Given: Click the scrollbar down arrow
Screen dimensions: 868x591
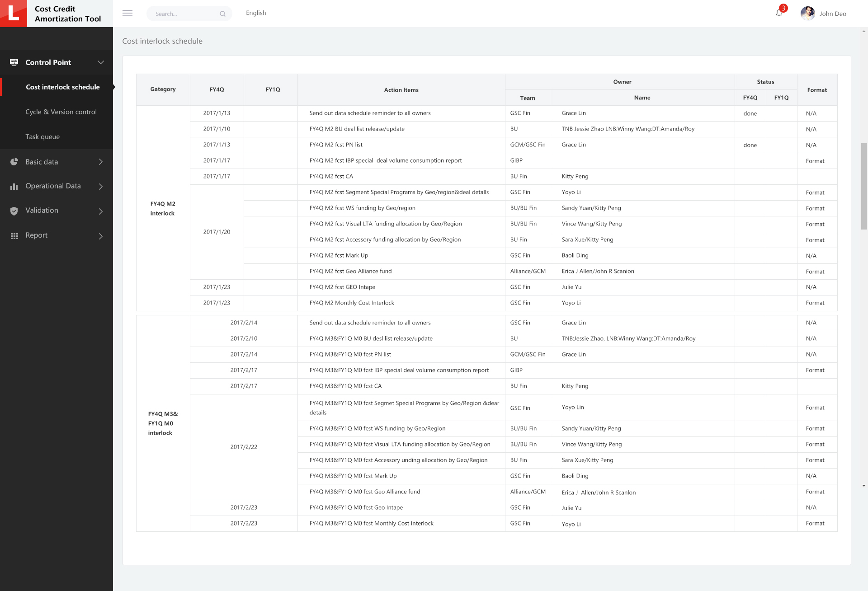Looking at the screenshot, I should [x=864, y=486].
